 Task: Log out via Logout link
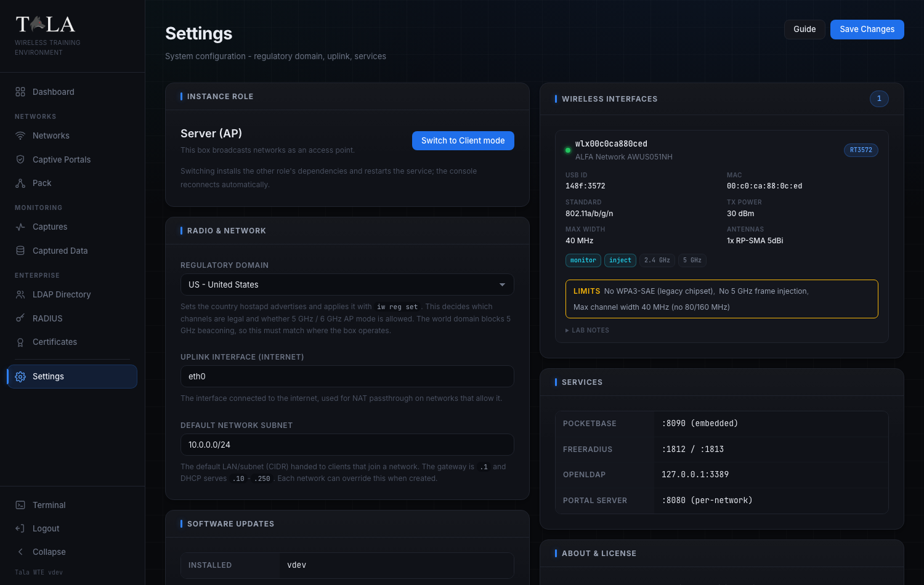click(x=72, y=528)
